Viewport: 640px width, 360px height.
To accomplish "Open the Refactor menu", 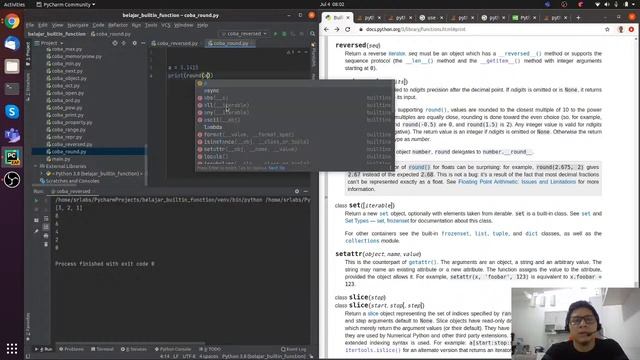I will coord(118,25).
